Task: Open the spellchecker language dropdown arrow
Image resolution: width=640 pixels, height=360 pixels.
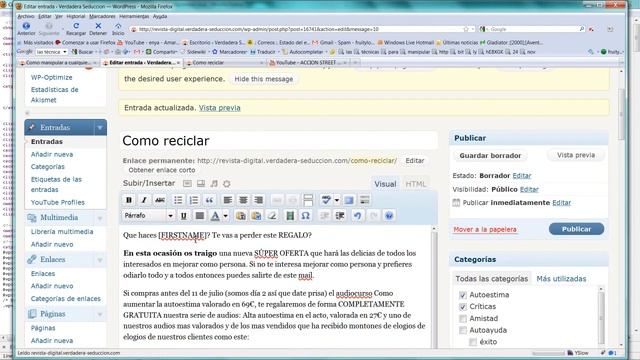Action: (x=337, y=200)
